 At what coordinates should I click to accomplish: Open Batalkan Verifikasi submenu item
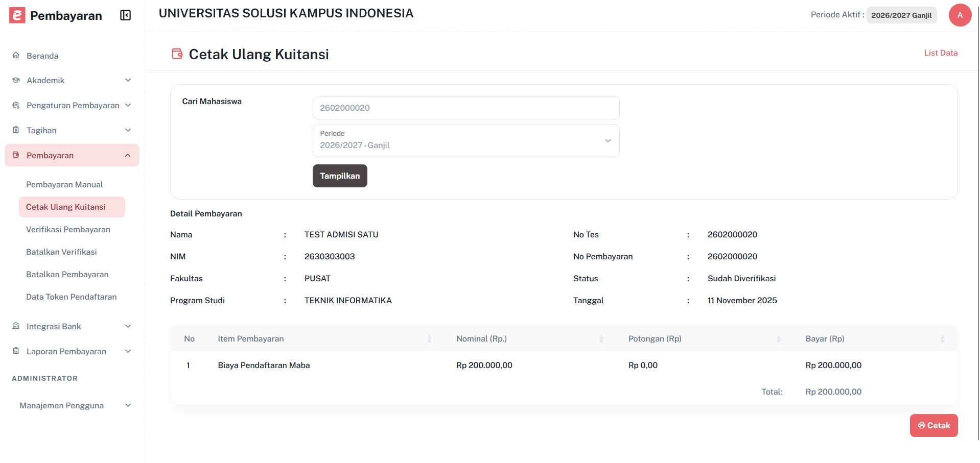pyautogui.click(x=61, y=252)
